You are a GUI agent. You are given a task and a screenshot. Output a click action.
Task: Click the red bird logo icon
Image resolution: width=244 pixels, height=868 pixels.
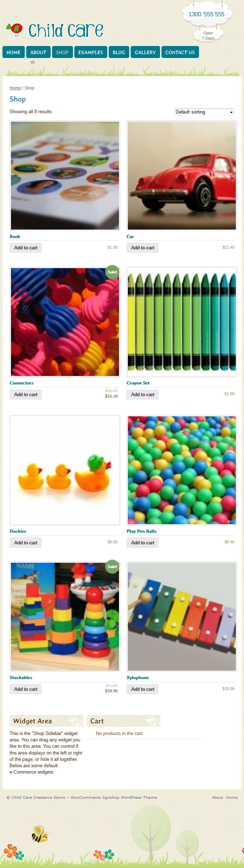(15, 30)
